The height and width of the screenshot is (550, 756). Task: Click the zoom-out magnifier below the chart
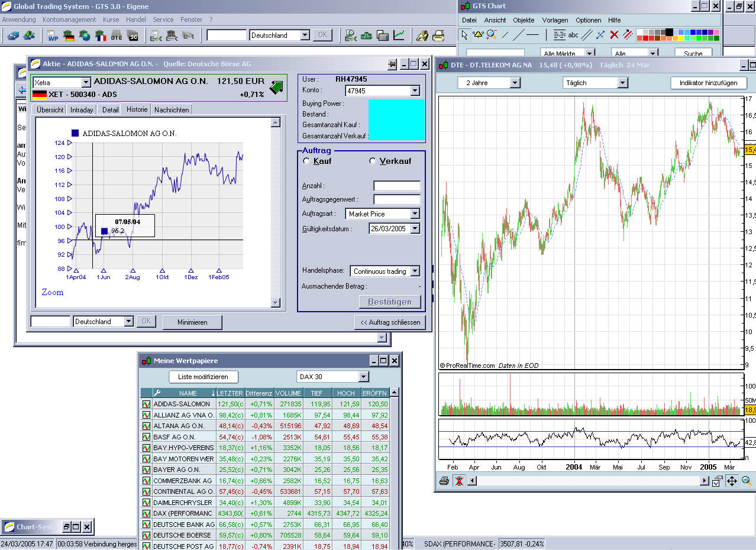click(747, 481)
